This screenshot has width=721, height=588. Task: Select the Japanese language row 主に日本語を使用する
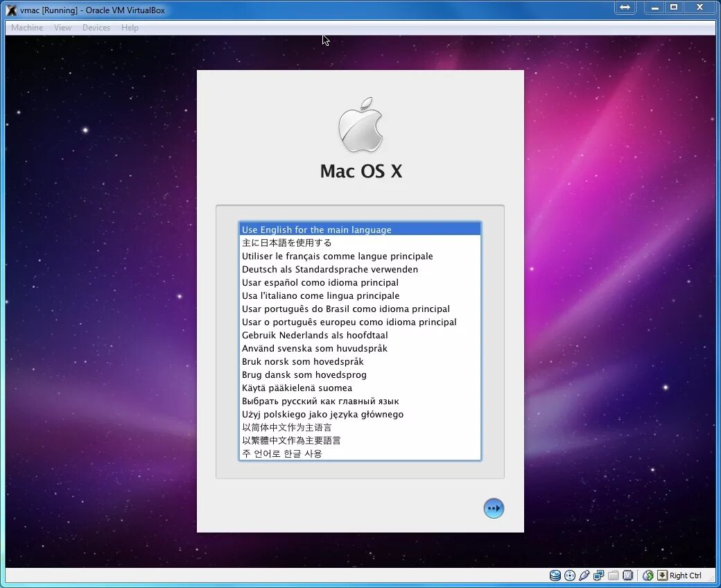(x=360, y=243)
